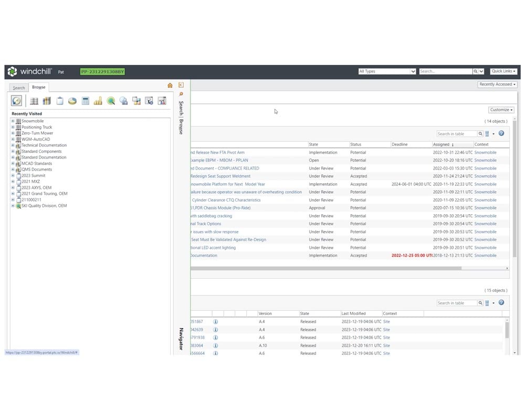Open the Libraries icon in the navigator toolbar

(x=47, y=101)
